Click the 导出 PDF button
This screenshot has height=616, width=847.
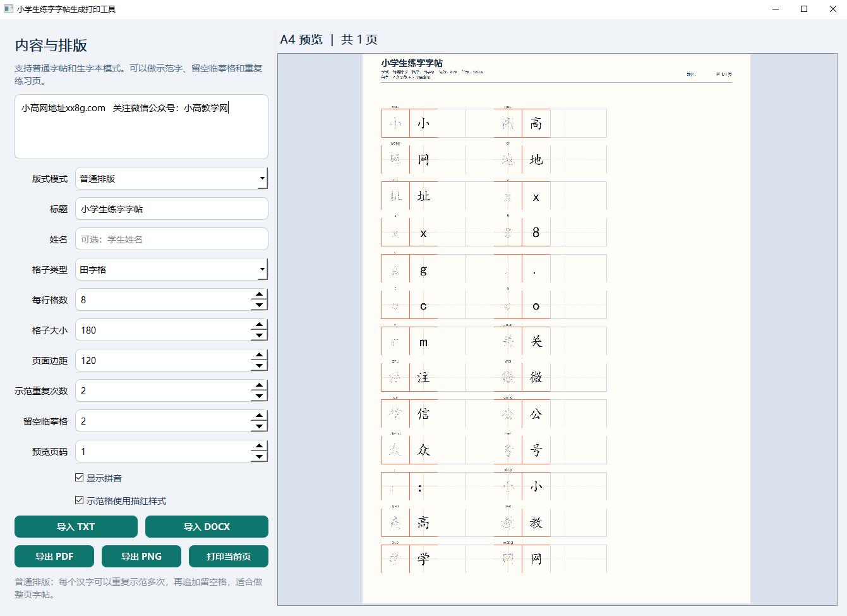(x=54, y=556)
